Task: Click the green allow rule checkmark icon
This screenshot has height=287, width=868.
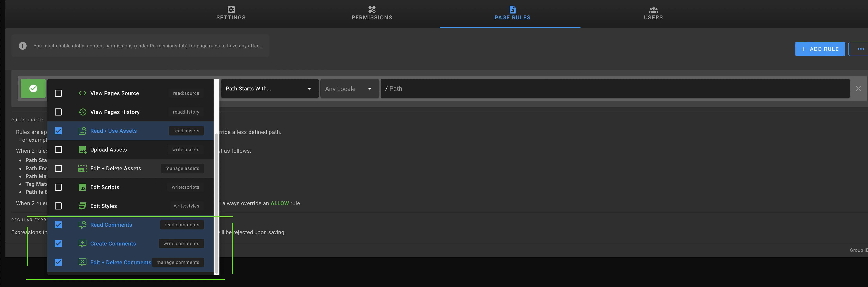Action: [33, 88]
